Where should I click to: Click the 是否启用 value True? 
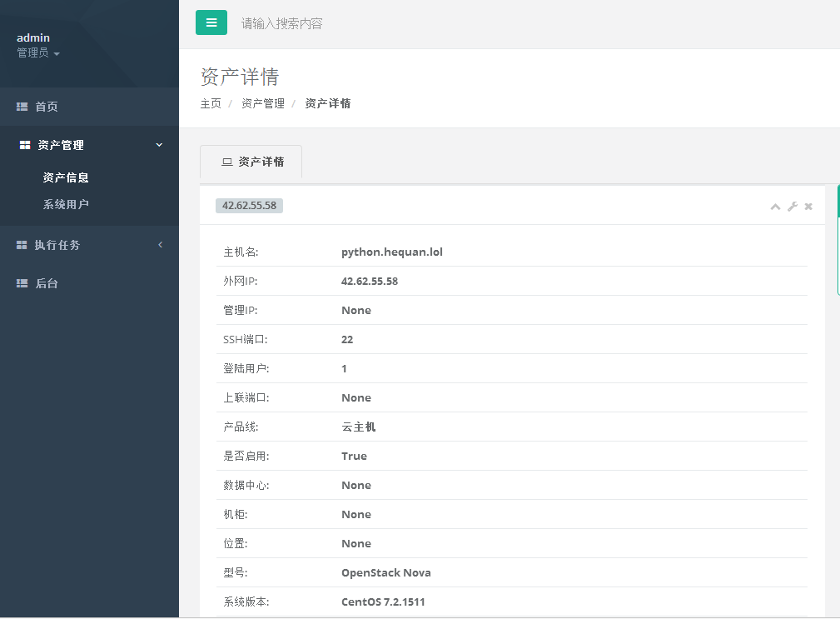pos(354,456)
